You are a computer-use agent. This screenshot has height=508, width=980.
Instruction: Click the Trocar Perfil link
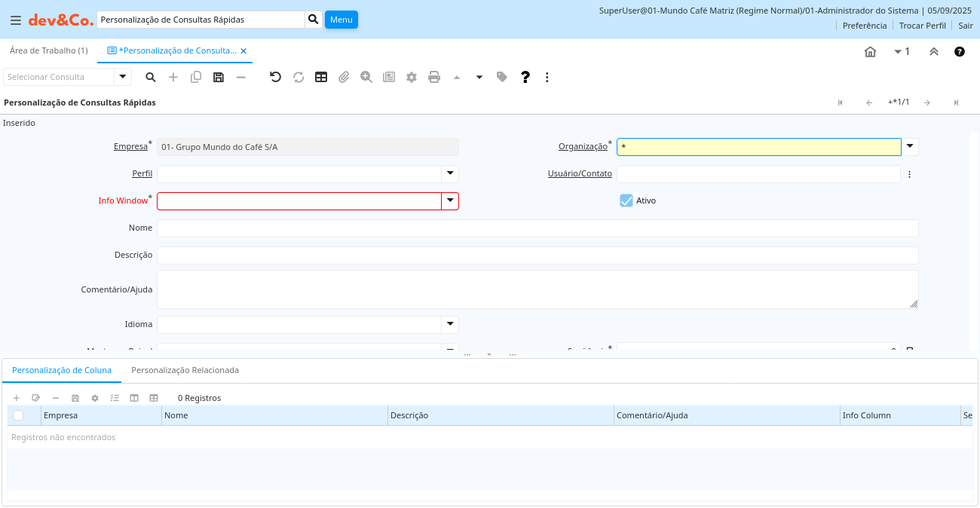pos(922,26)
